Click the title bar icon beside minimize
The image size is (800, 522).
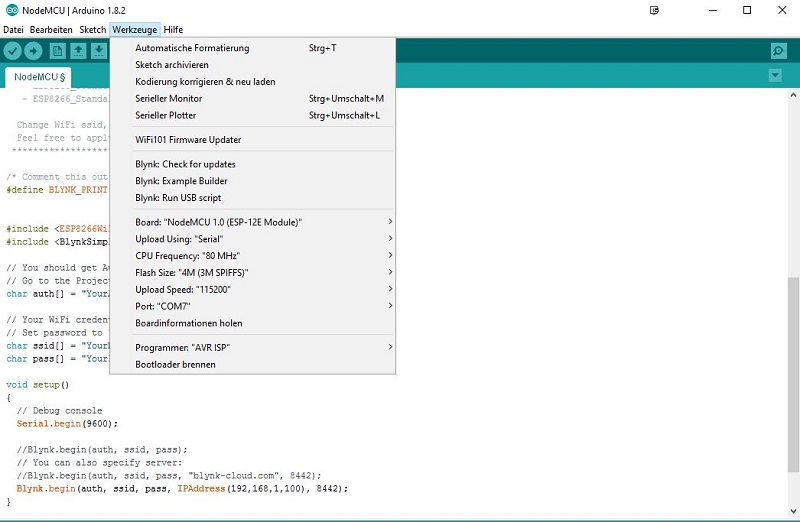(x=655, y=10)
